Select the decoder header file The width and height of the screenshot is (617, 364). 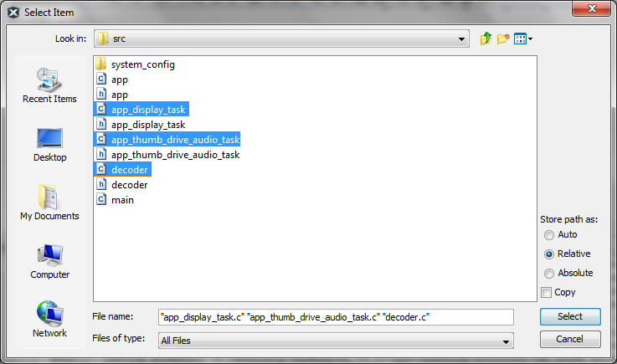(x=129, y=185)
